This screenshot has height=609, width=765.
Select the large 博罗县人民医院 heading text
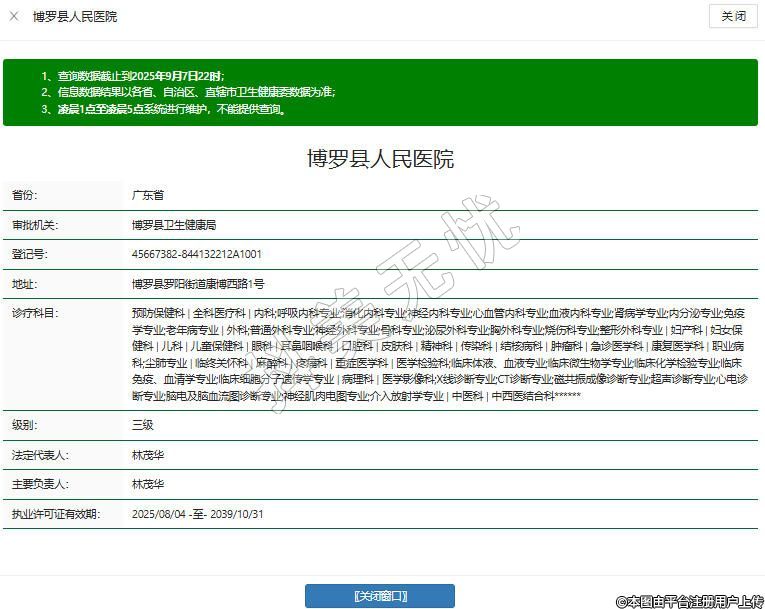point(380,159)
